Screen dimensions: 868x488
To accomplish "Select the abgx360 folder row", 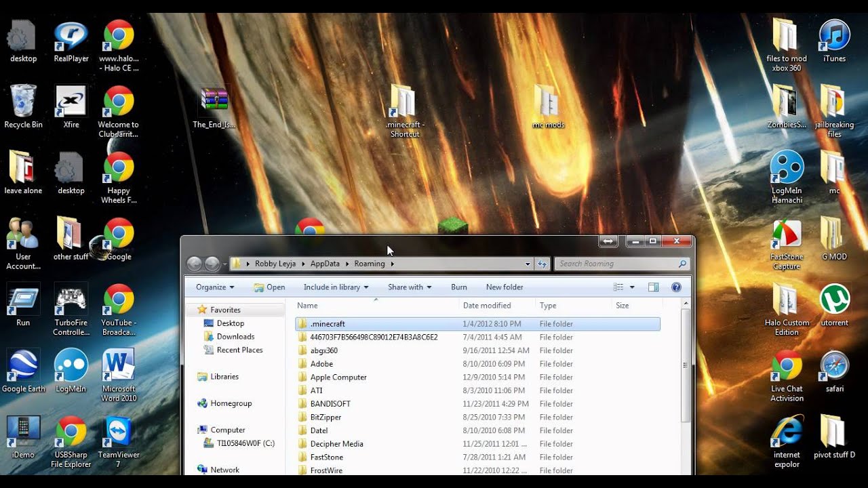I will 477,350.
